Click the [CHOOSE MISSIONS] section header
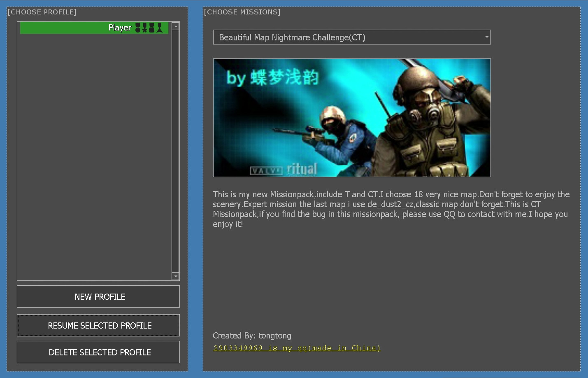This screenshot has width=588, height=378. pos(242,12)
